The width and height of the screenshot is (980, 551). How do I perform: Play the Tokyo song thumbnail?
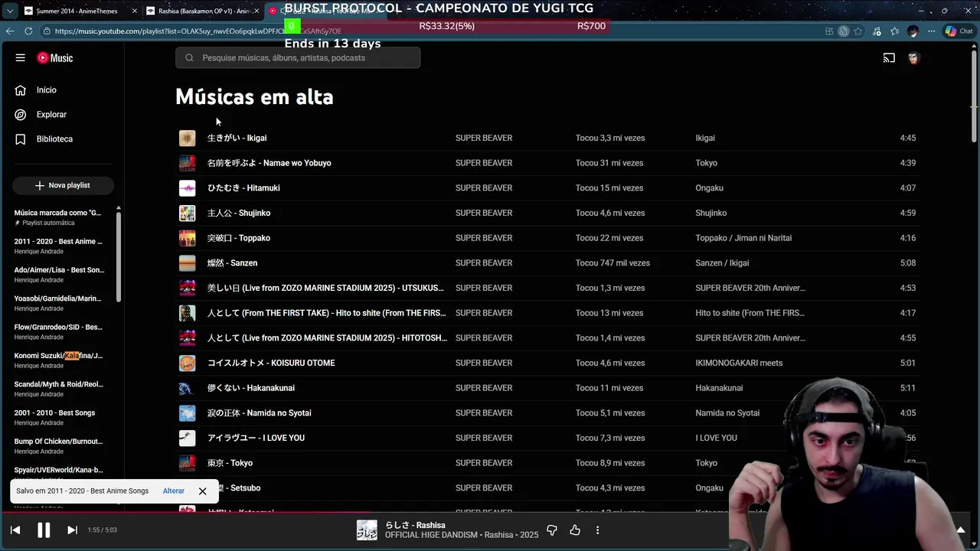(188, 463)
